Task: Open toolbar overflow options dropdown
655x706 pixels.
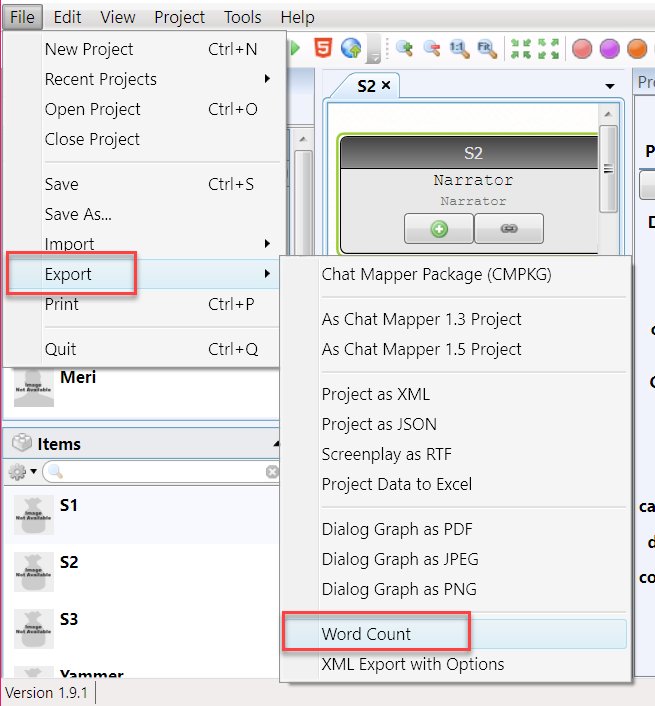Action: click(x=374, y=50)
